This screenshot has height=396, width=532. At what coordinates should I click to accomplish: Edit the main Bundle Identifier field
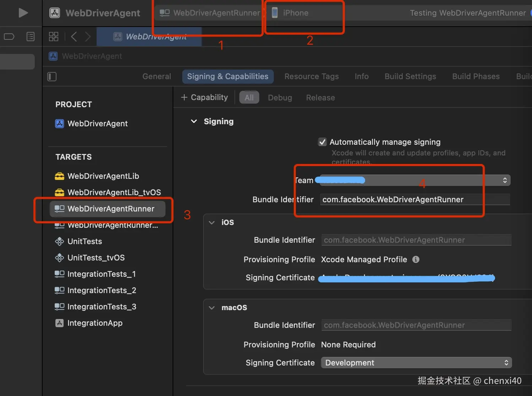pyautogui.click(x=415, y=199)
